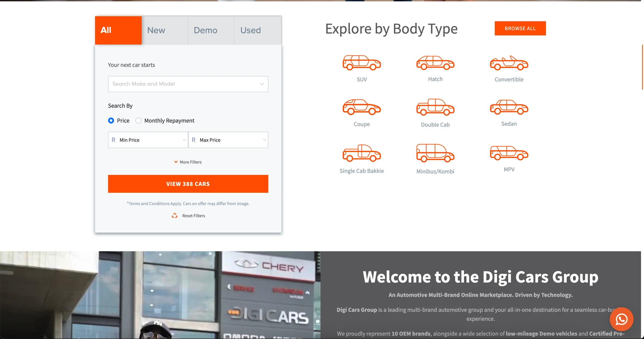Click the Coupe label text
Viewport: 644px width, 339px height.
[x=362, y=124]
